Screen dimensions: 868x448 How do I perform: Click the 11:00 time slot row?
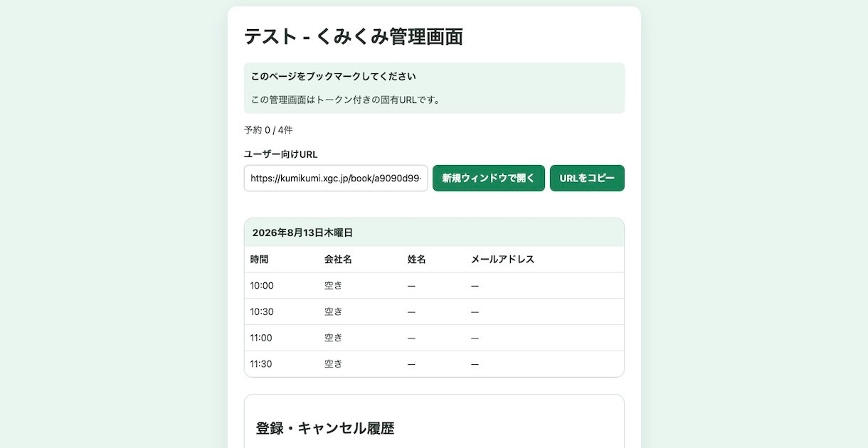coord(434,338)
